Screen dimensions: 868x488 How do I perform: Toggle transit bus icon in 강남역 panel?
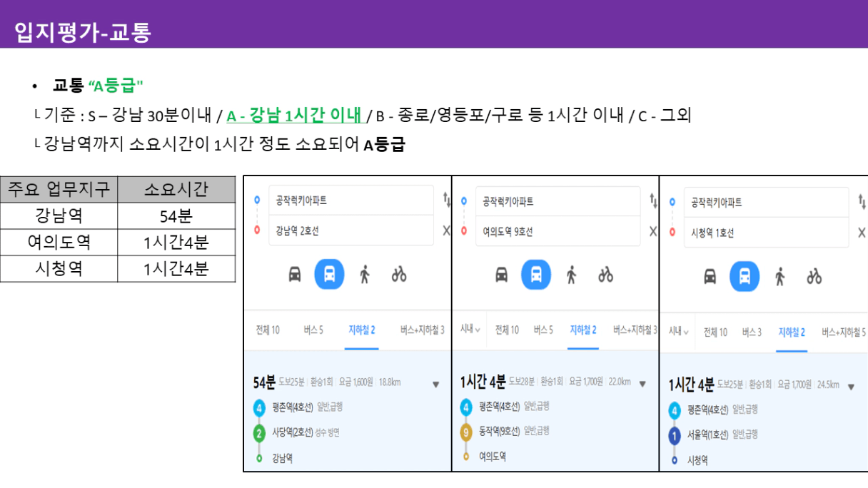point(329,274)
